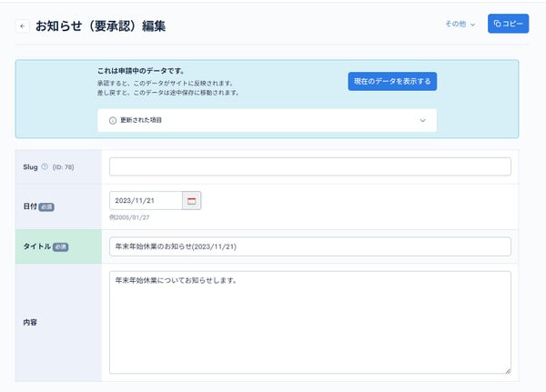Click the info icon beside 更新された項目
The image size is (546, 392).
(x=113, y=120)
